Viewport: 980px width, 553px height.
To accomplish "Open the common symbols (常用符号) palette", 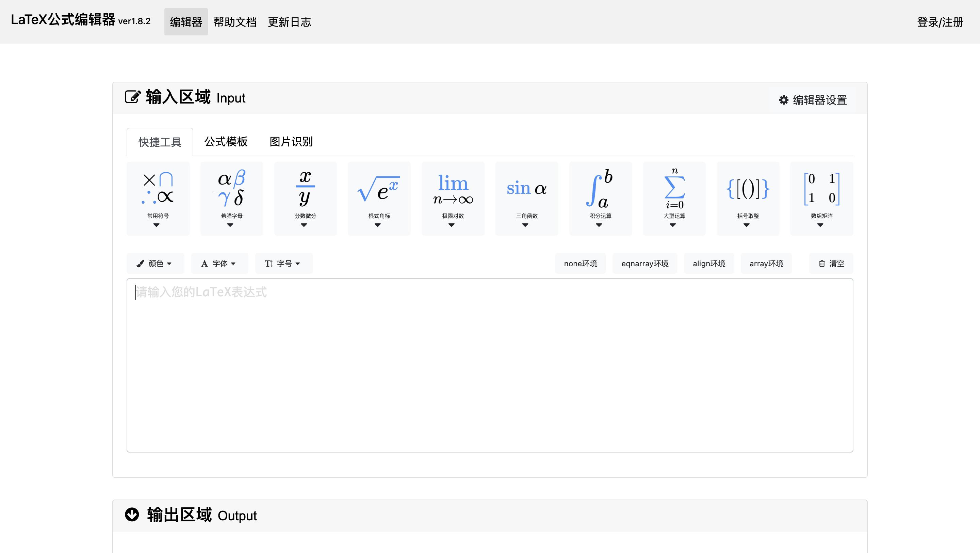I will (158, 198).
